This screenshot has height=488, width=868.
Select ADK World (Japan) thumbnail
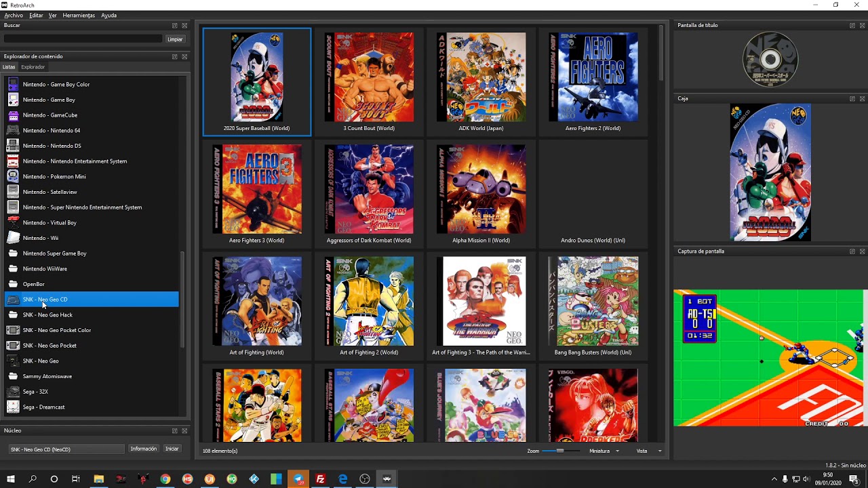pyautogui.click(x=481, y=82)
